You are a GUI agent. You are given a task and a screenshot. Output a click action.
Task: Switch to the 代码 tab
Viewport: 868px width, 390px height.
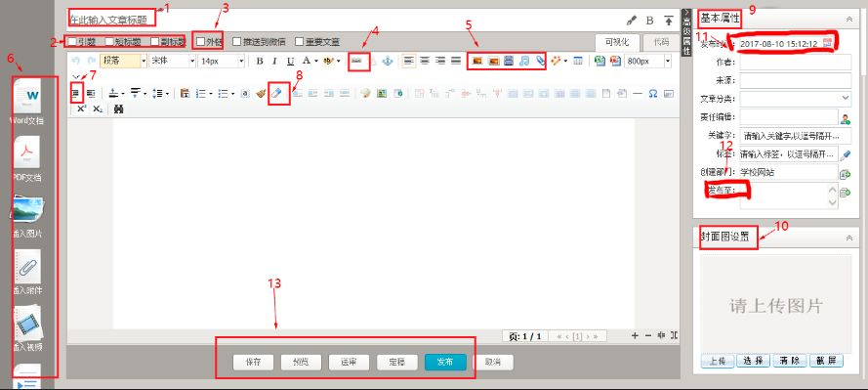661,42
